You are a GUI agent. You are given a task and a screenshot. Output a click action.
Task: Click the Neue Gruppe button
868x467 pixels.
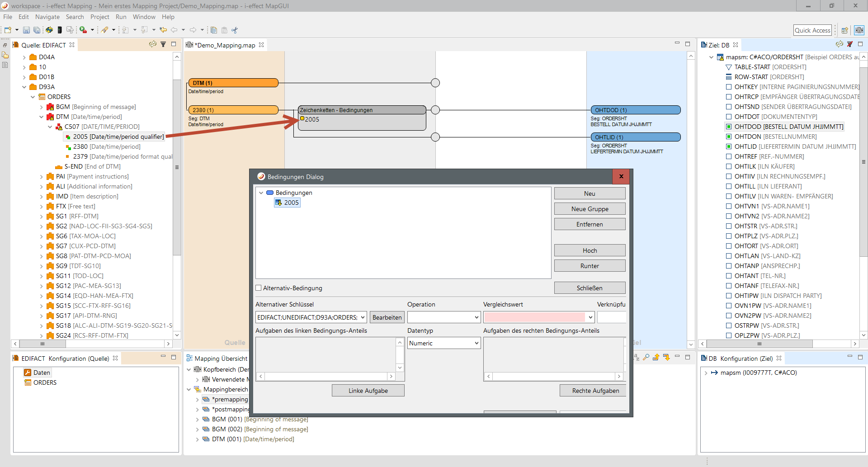[x=590, y=209]
